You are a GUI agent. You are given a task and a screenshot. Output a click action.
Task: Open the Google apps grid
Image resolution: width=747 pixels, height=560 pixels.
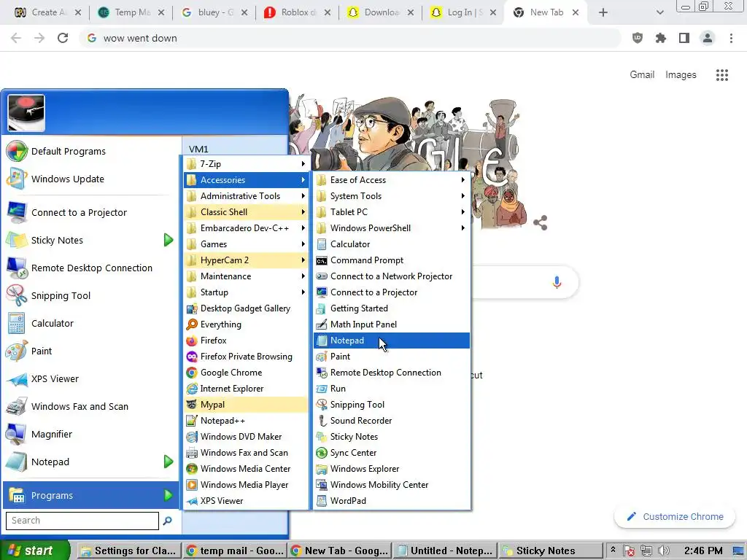click(x=721, y=75)
